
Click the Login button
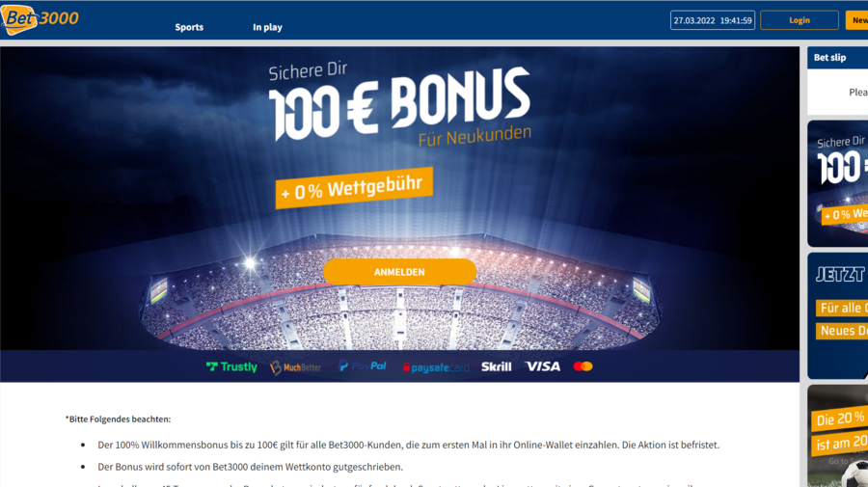[799, 20]
